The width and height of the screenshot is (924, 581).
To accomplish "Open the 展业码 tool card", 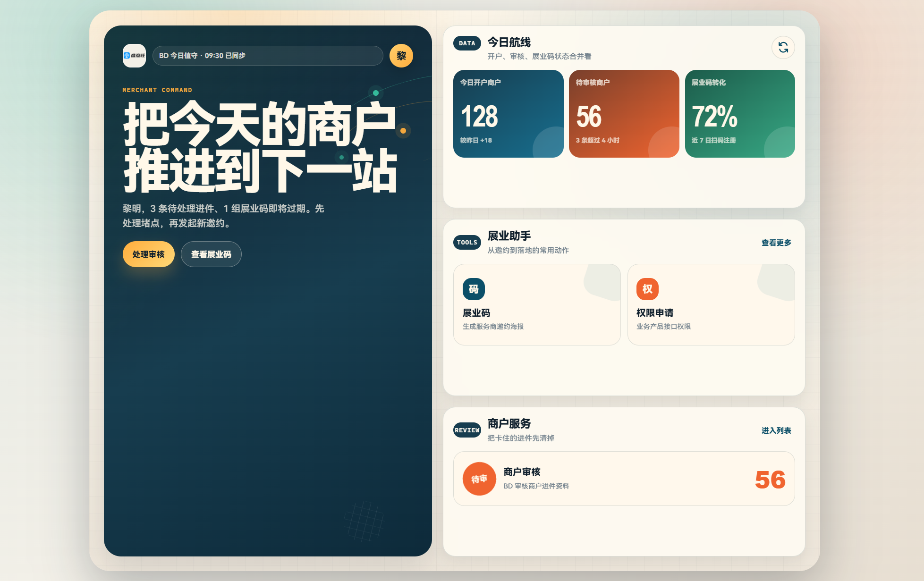I will coord(537,304).
